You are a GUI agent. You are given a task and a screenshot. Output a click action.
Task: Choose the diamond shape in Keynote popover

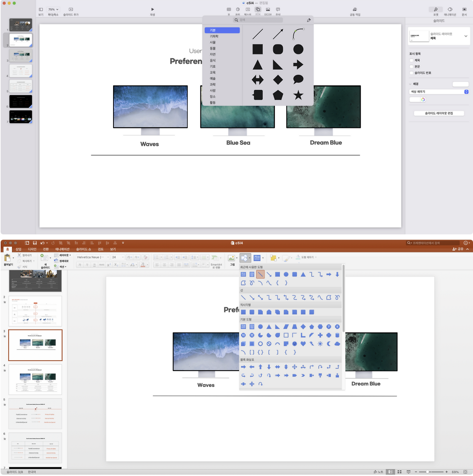278,79
